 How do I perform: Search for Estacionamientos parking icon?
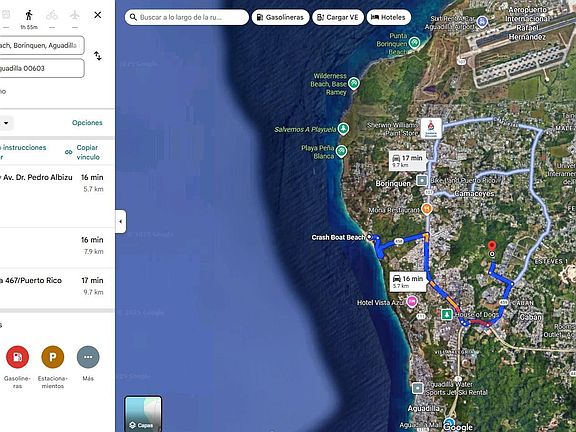tap(53, 357)
